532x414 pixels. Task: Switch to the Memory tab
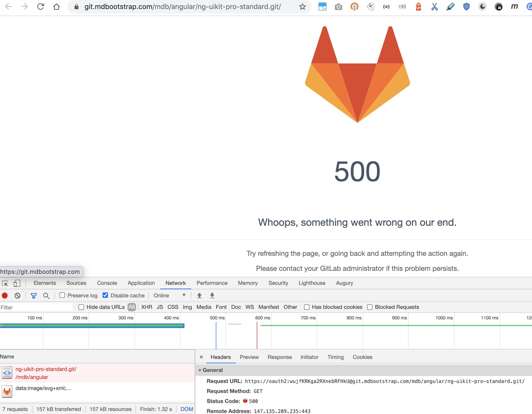pos(248,283)
